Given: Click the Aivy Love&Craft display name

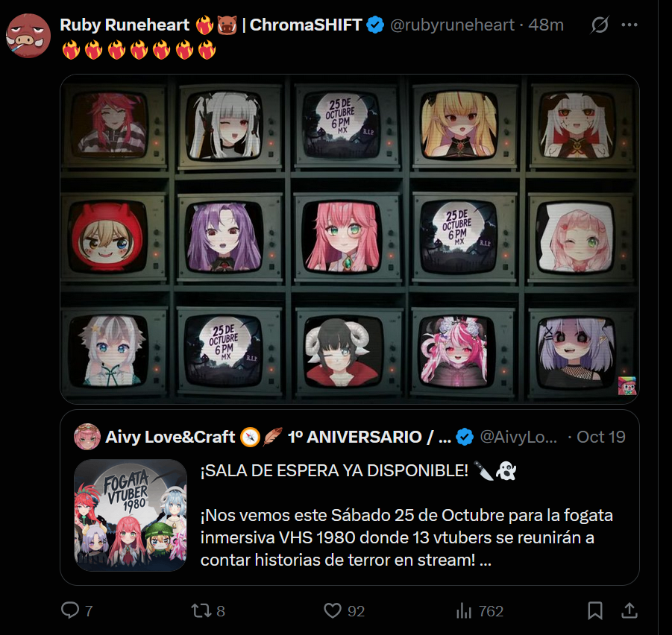Looking at the screenshot, I should pyautogui.click(x=170, y=437).
